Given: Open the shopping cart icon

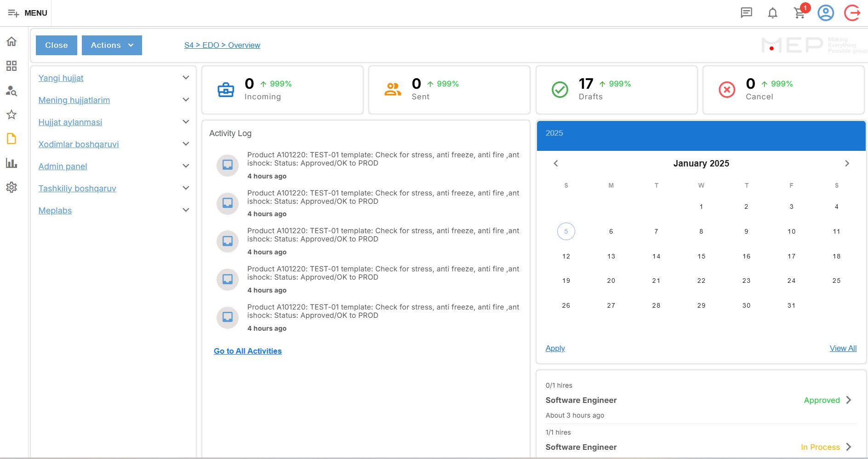Looking at the screenshot, I should coord(799,13).
